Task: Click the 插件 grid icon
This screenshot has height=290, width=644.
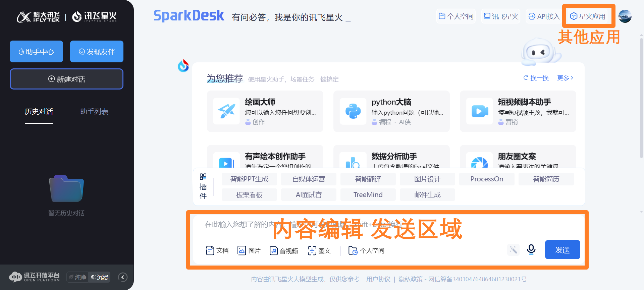Action: click(203, 177)
